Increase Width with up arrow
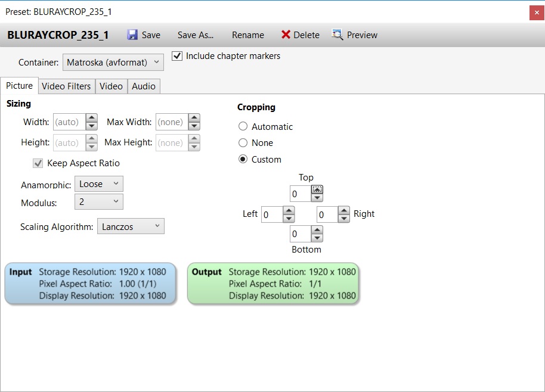This screenshot has height=392, width=545. pyautogui.click(x=91, y=118)
